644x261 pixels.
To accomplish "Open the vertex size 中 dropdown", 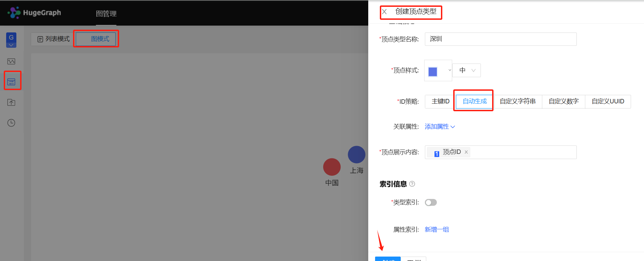I will click(x=467, y=70).
